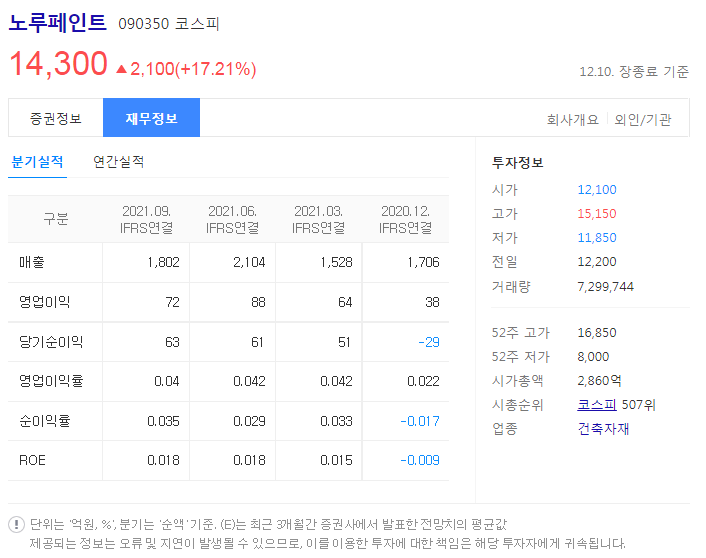Select 영업이익률 value 0.04

(167, 381)
